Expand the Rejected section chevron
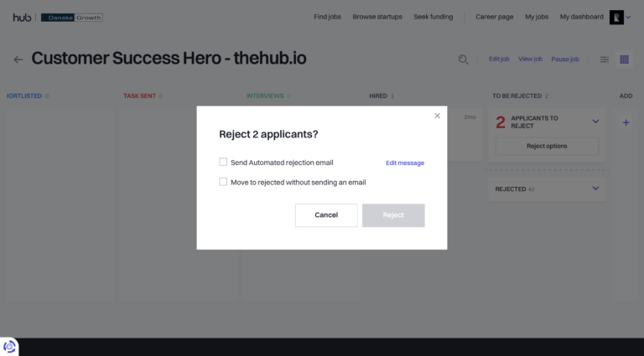 [595, 188]
